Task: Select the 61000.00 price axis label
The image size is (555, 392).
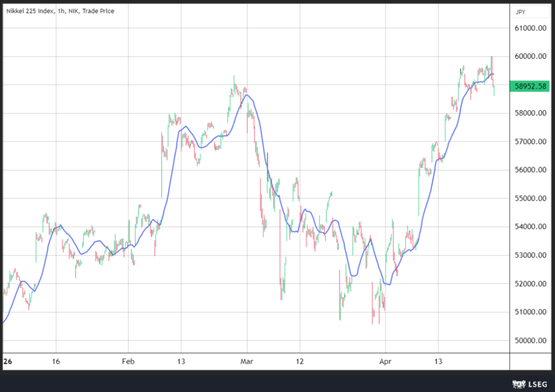Action: click(531, 28)
